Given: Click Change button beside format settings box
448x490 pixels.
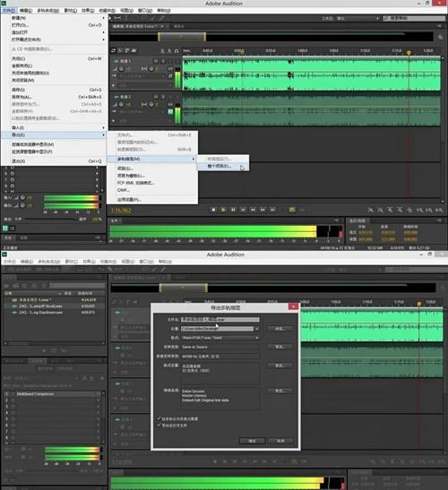Looking at the screenshot, I should click(x=280, y=365).
